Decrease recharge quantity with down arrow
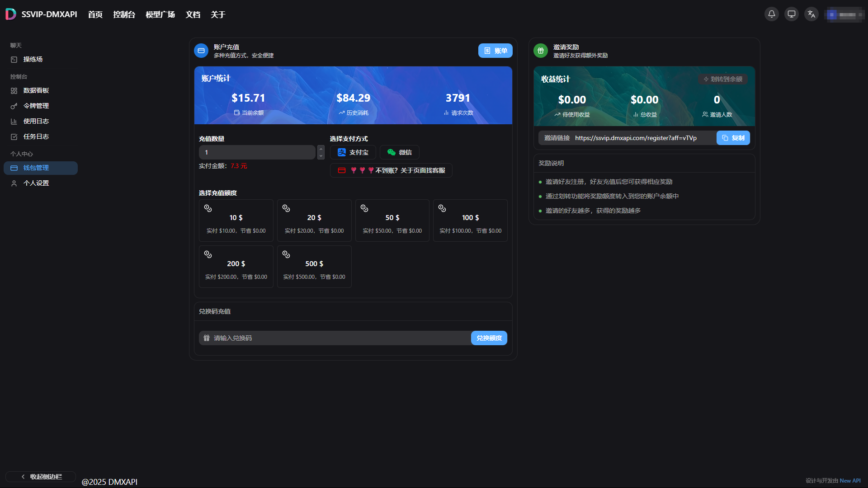 321,156
